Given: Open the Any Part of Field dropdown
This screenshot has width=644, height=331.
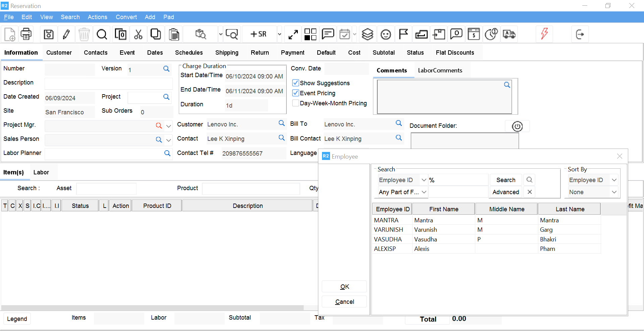Looking at the screenshot, I should pos(424,192).
